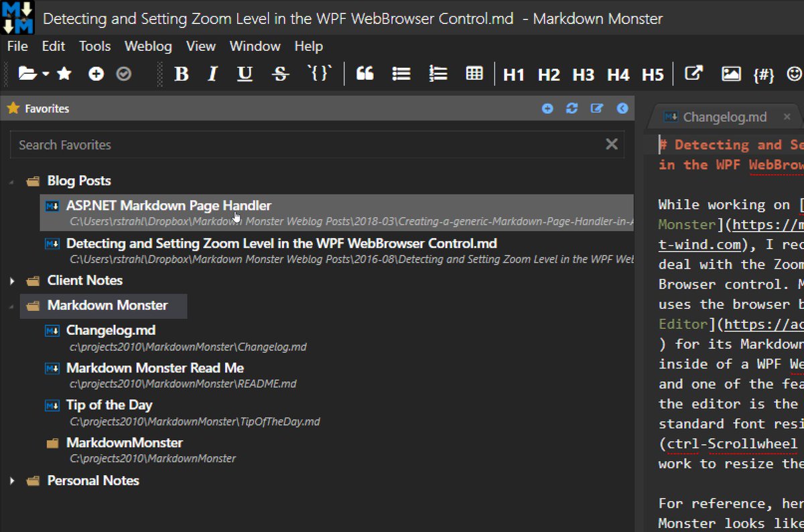This screenshot has width=804, height=532.
Task: Insert a bulleted list
Action: coord(401,74)
